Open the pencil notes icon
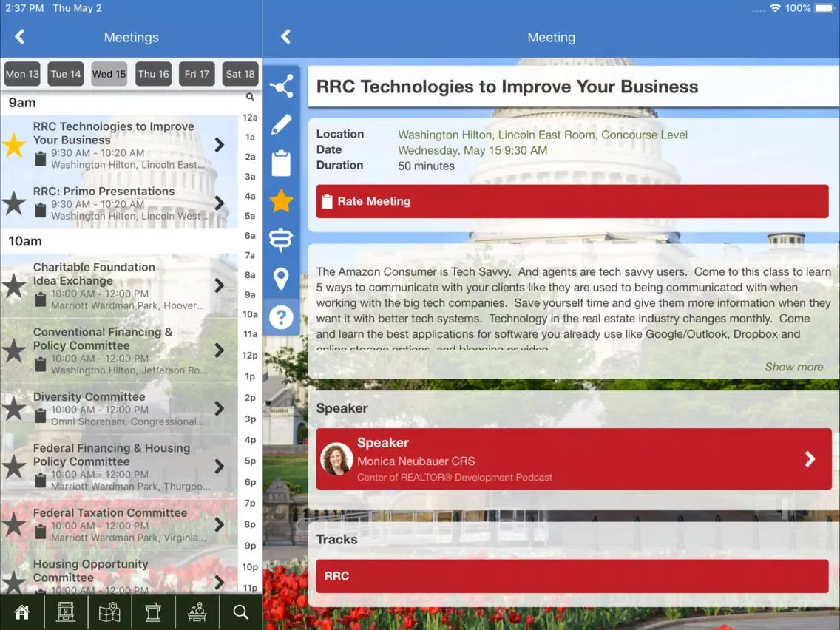The image size is (840, 630). pos(281,125)
